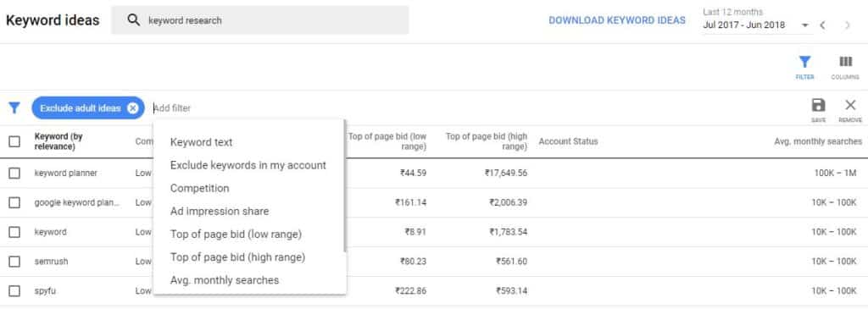Click the ₹161.14 bid value

[411, 202]
